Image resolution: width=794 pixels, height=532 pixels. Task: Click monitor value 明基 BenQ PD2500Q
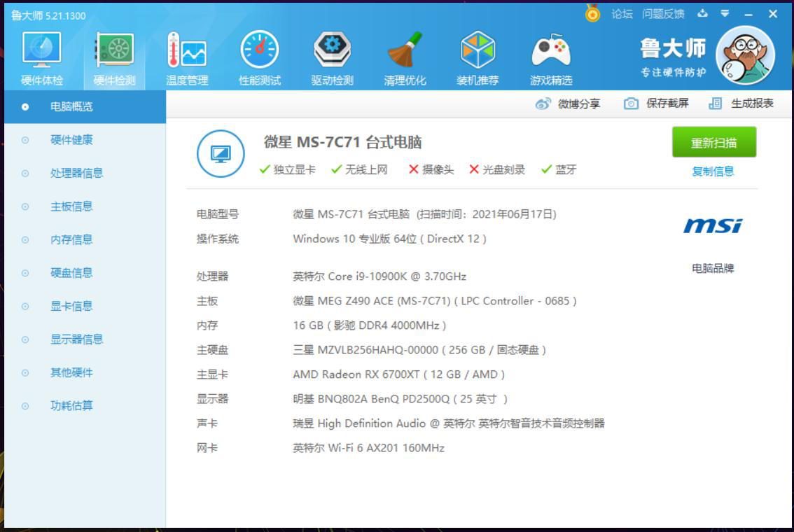tap(400, 400)
